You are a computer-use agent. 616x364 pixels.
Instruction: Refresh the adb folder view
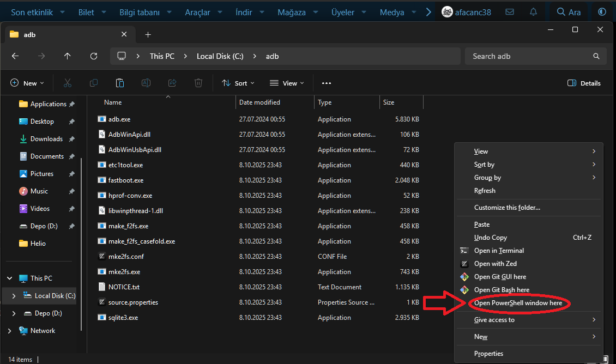[94, 56]
